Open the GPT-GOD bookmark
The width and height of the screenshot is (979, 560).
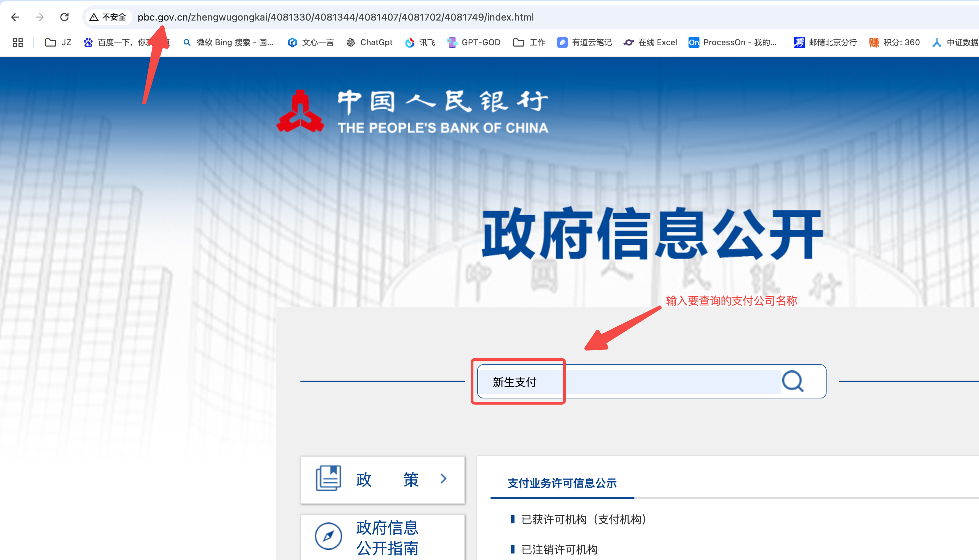click(474, 42)
